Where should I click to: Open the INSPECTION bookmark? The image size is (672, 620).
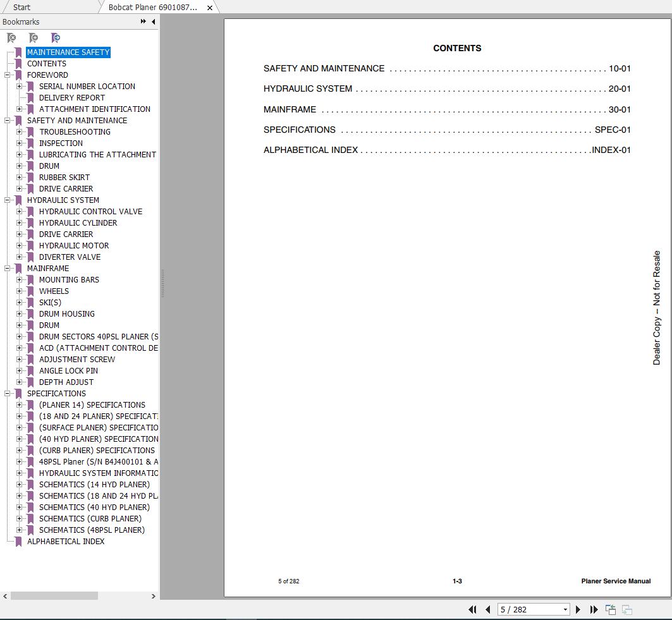[61, 143]
